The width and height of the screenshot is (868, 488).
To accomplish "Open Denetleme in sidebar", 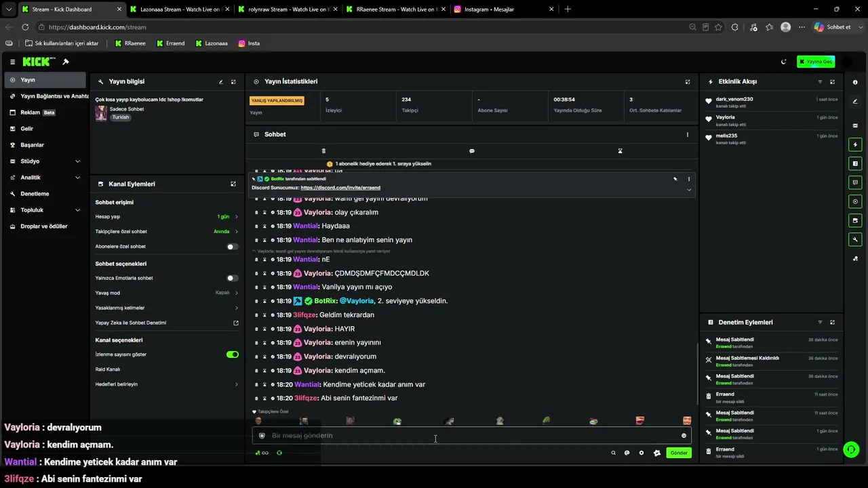I will 45,194.
